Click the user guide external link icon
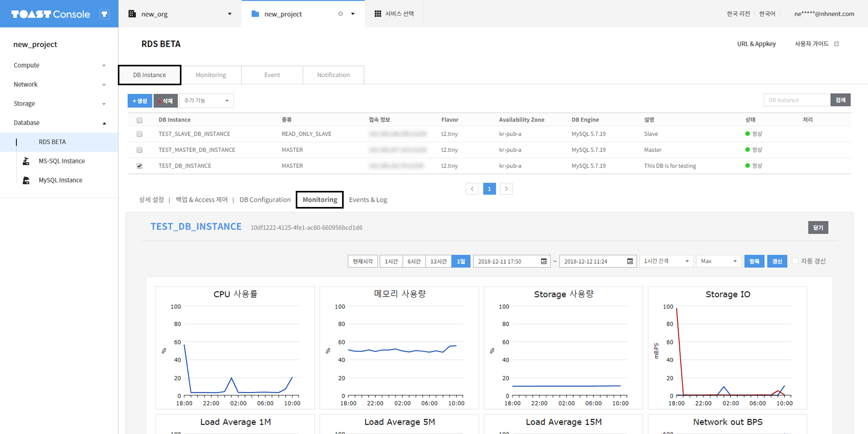 [837, 44]
